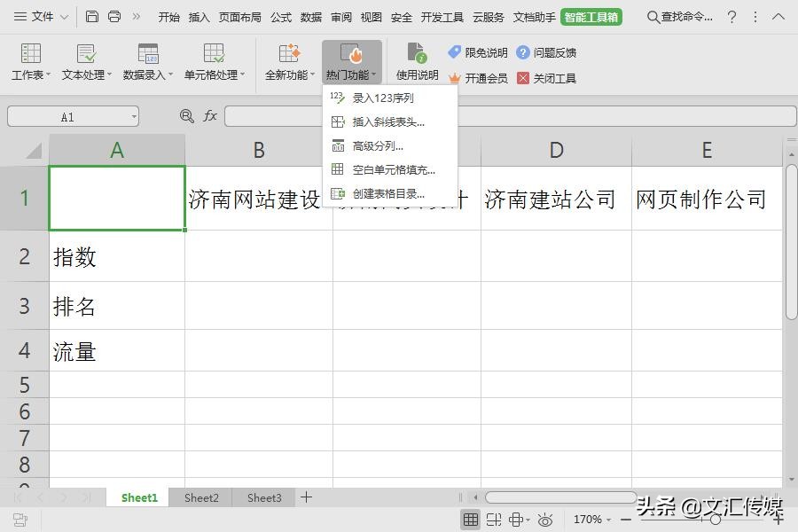
Task: Select 高级分列 from the popup menu
Action: pos(378,145)
